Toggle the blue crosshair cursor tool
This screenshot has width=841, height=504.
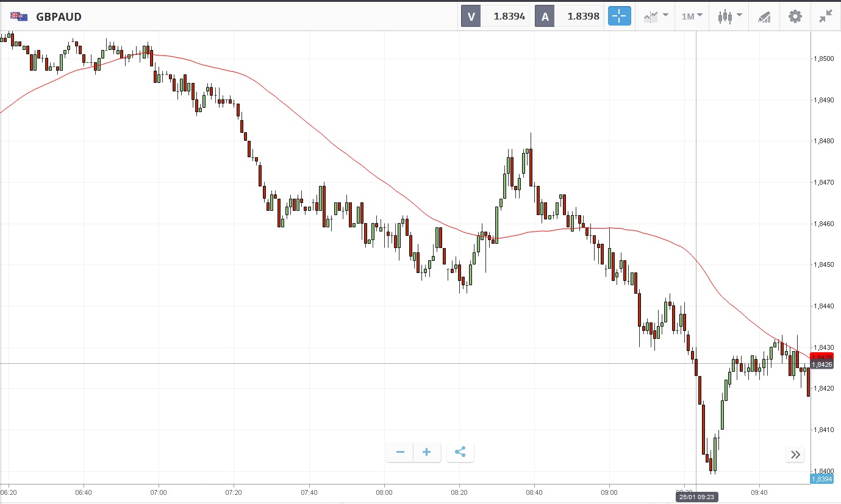[619, 16]
